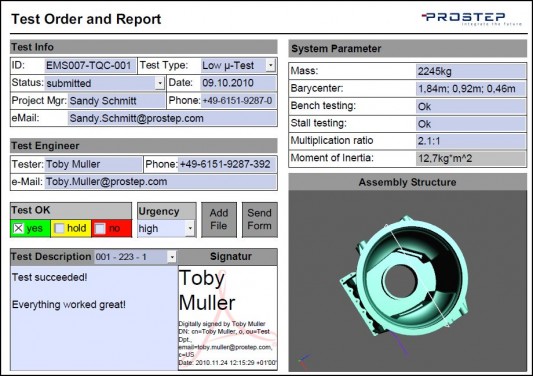Click the Mass value field 2245kg

471,71
